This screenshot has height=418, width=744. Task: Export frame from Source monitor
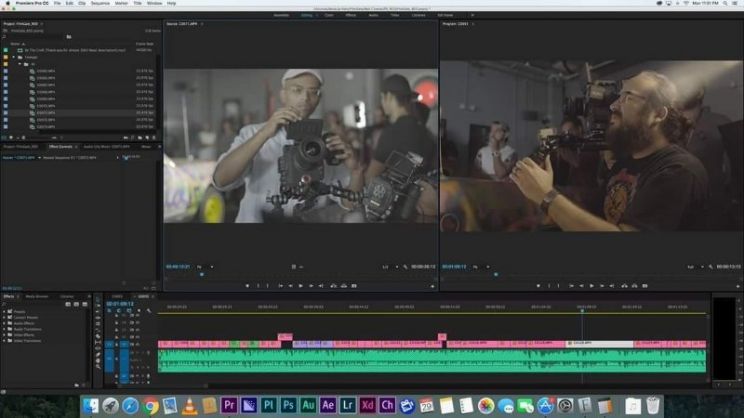pos(354,286)
